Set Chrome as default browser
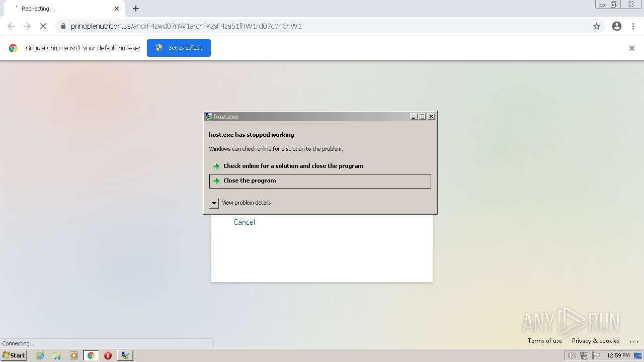This screenshot has width=644, height=362. pyautogui.click(x=179, y=48)
